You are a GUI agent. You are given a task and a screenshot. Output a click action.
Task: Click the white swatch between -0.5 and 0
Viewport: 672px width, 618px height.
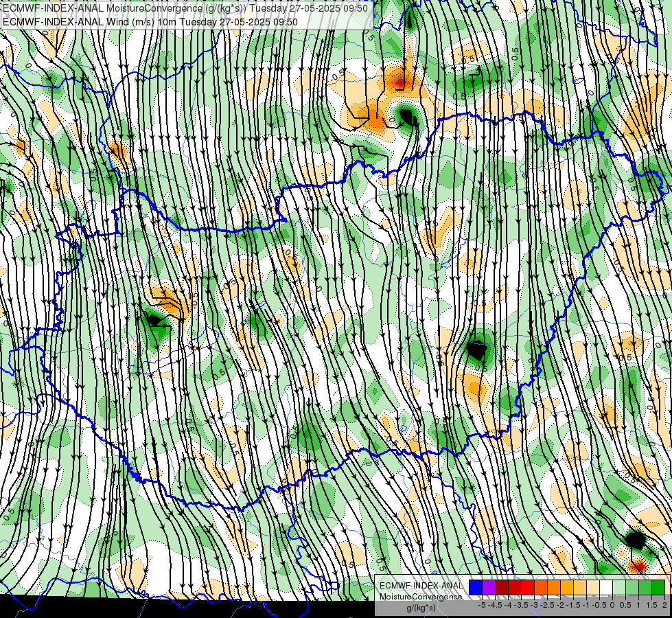[x=606, y=588]
